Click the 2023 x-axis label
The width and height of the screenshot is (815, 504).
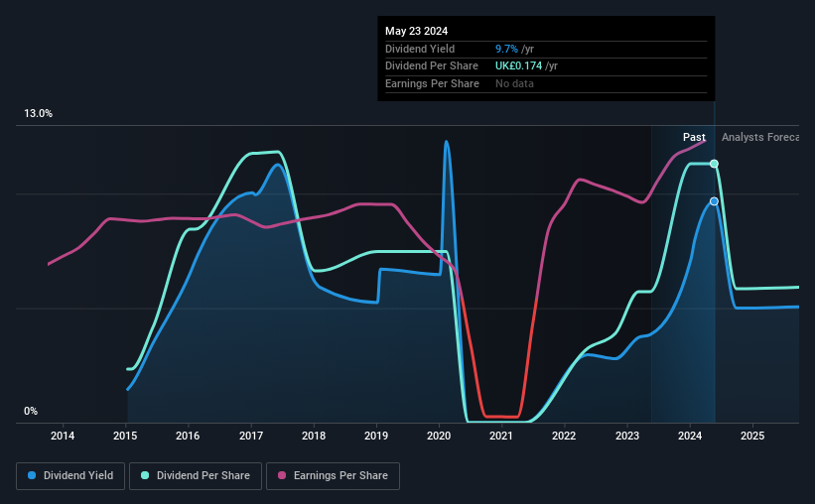pyautogui.click(x=627, y=436)
